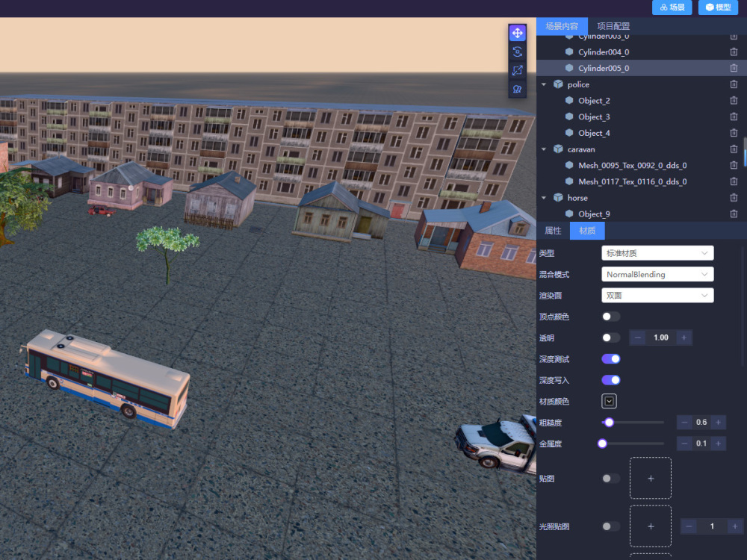The height and width of the screenshot is (560, 747).
Task: Increase metalness 0.1 with plus button
Action: coord(719,444)
